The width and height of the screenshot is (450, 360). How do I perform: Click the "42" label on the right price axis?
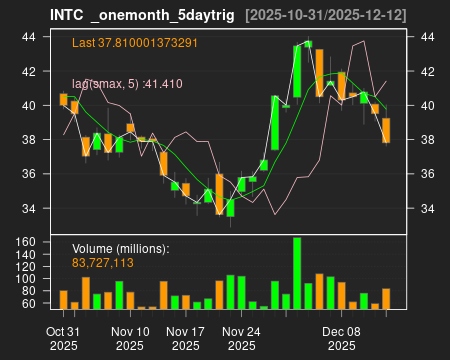click(428, 71)
